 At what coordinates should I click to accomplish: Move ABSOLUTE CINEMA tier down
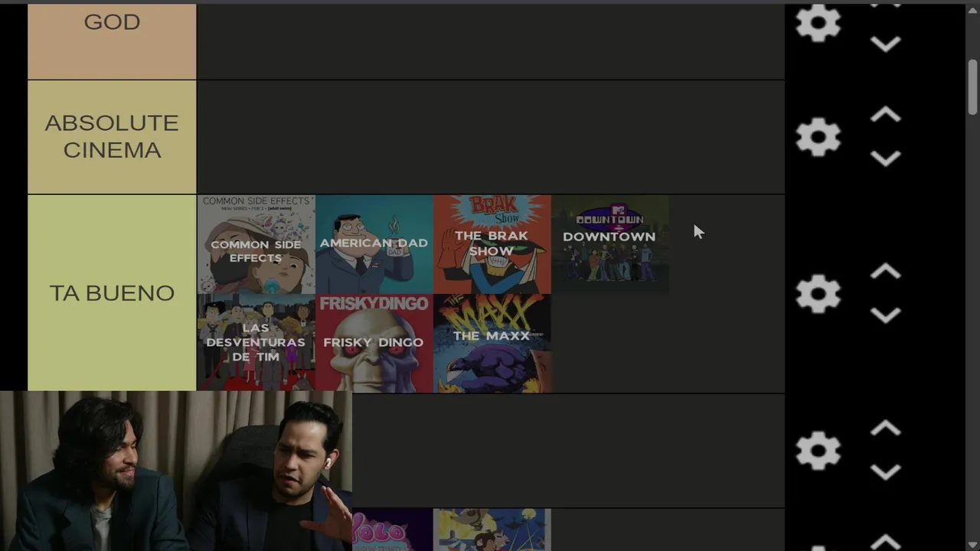click(886, 158)
